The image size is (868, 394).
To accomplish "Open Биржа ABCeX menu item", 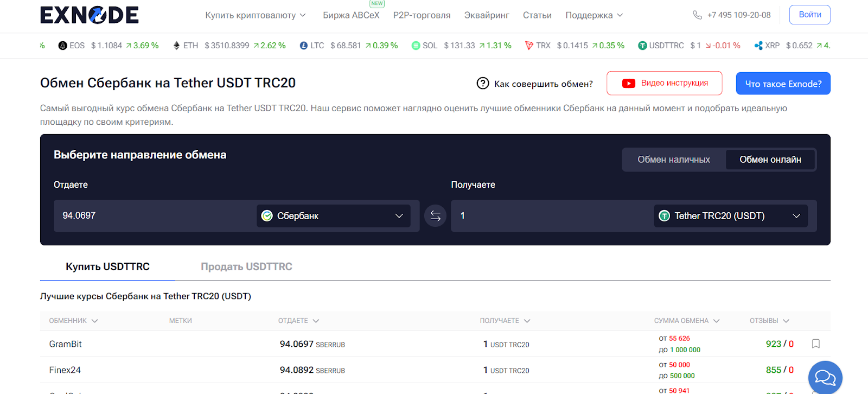I will tap(351, 15).
